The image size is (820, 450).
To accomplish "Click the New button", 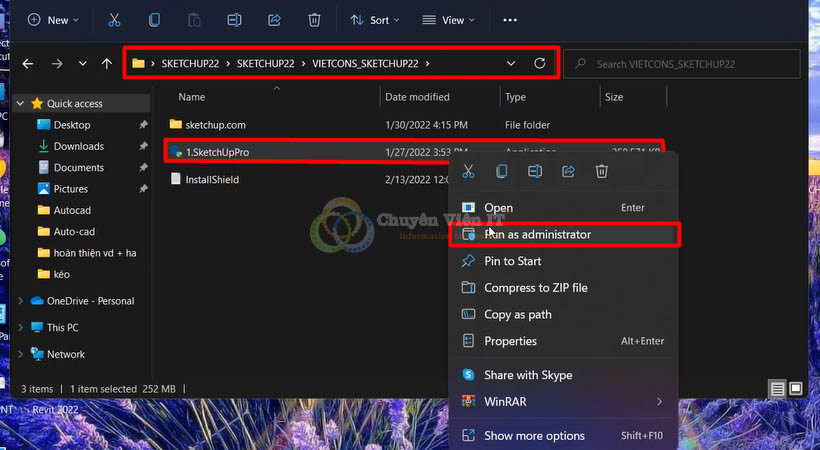I will click(49, 20).
